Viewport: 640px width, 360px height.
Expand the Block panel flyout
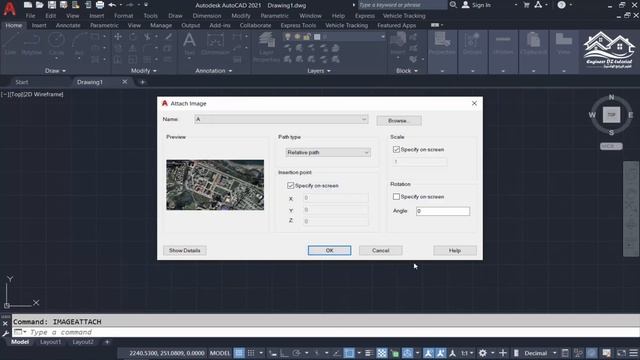[407, 71]
